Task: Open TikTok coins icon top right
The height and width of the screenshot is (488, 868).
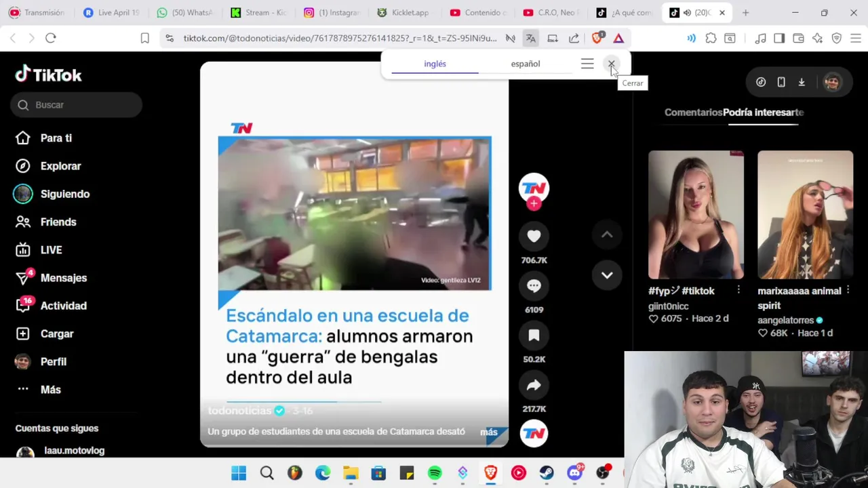Action: coord(761,82)
